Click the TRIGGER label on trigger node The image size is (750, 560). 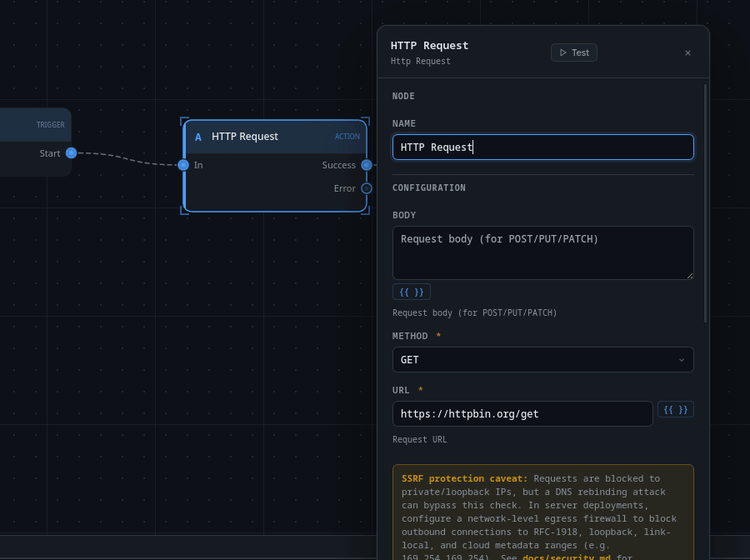(x=50, y=125)
